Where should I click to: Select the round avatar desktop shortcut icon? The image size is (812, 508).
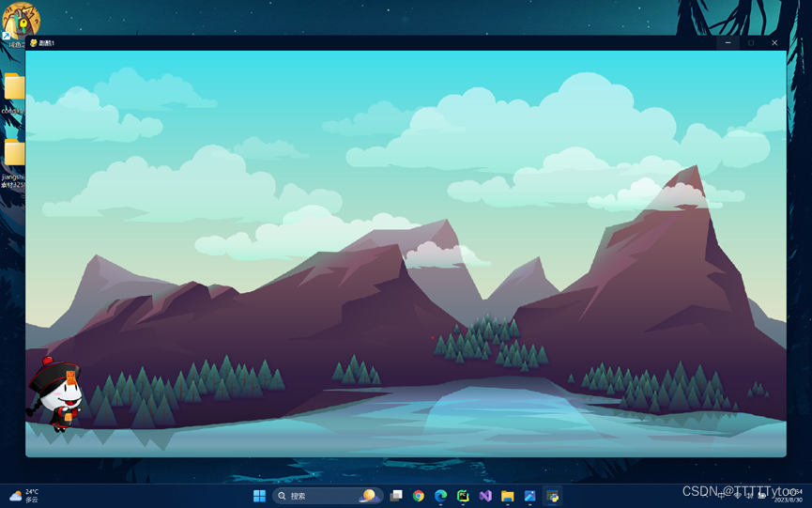21,21
